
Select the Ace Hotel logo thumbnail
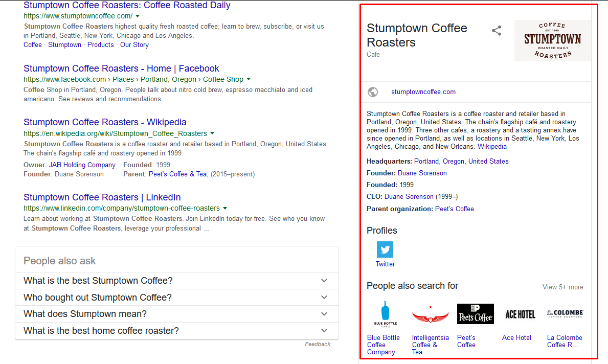tap(521, 314)
